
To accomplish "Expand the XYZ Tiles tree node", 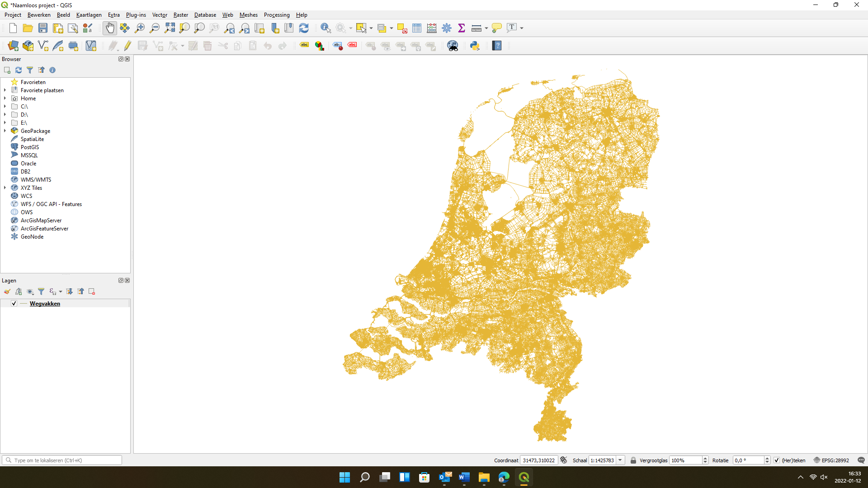I will tap(5, 188).
